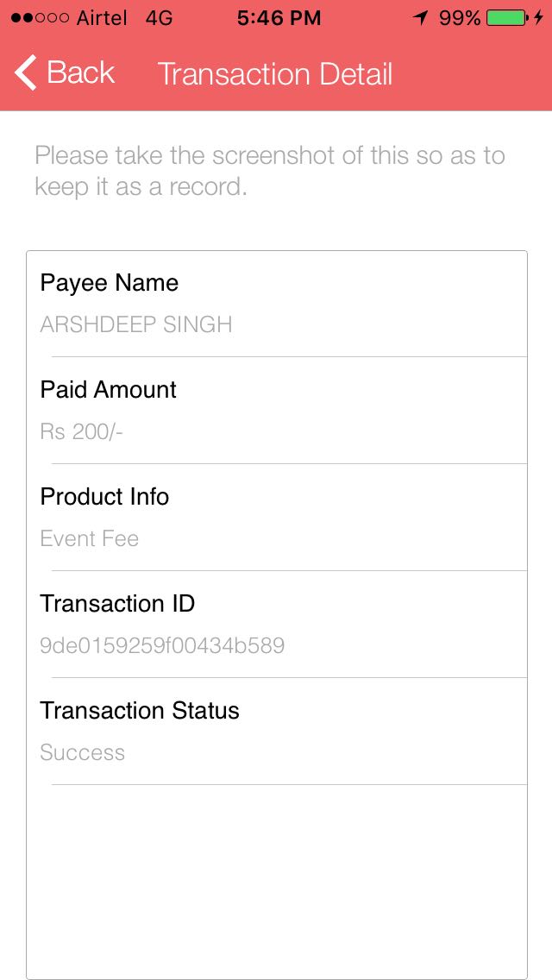Tap the 5:46 PM clock
This screenshot has width=552, height=980.
[x=279, y=18]
